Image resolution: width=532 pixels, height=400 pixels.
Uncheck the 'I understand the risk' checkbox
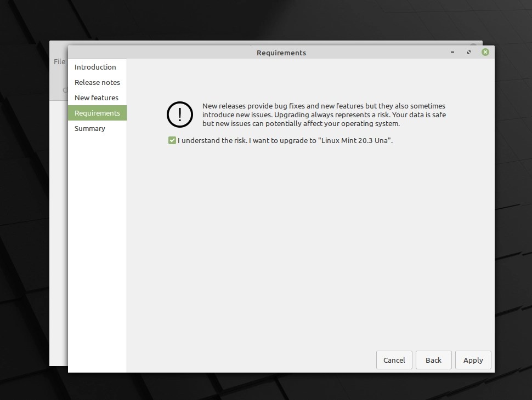coord(172,140)
